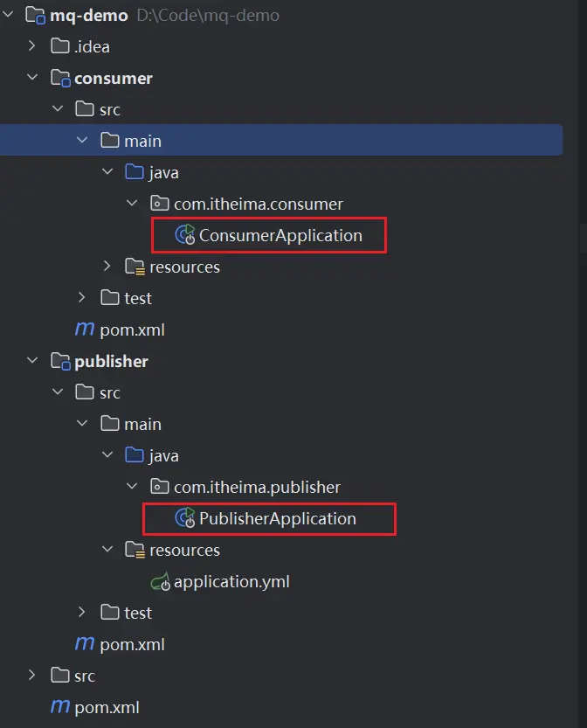The image size is (587, 728).
Task: Expand the .idea folder
Action: pos(32,46)
